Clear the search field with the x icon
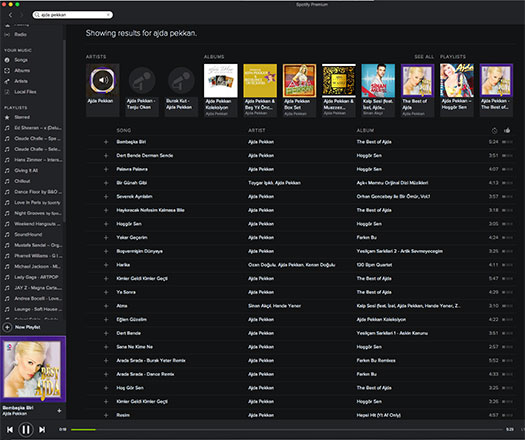The image size is (525, 440). coord(108,15)
